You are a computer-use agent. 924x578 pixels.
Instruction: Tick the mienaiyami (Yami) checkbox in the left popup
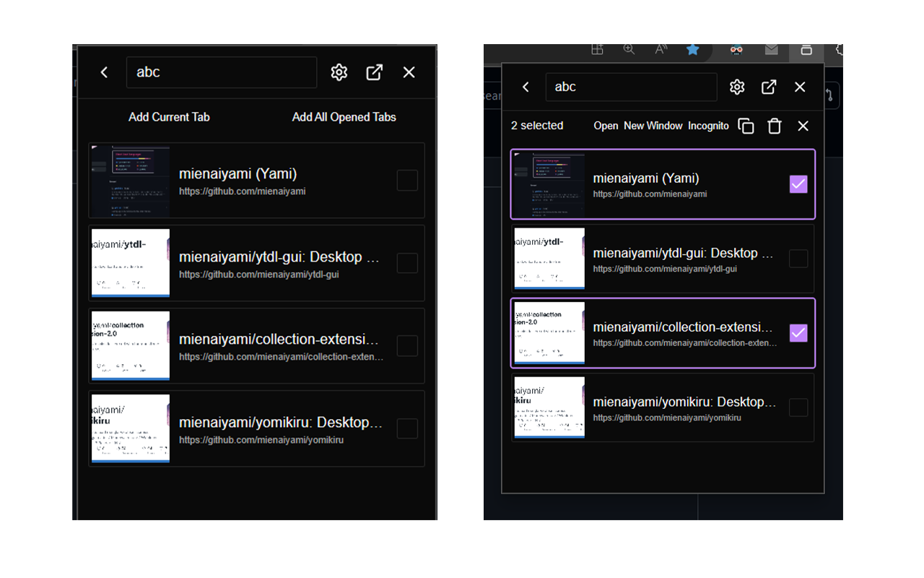[x=407, y=181]
